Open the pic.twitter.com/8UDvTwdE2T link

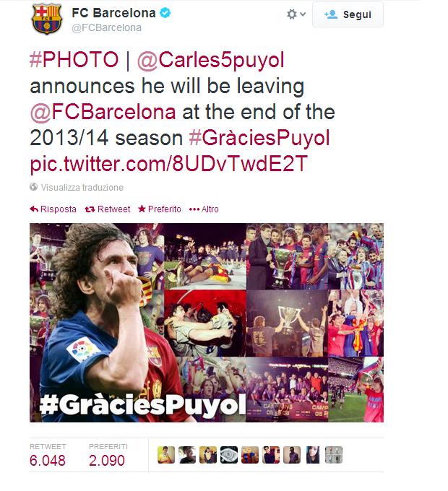point(168,164)
